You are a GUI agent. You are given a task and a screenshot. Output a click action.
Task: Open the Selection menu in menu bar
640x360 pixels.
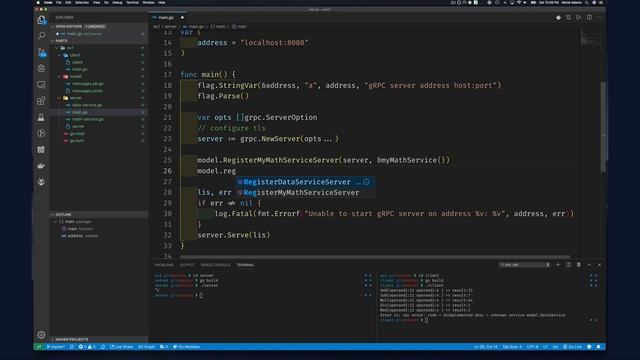82,2
